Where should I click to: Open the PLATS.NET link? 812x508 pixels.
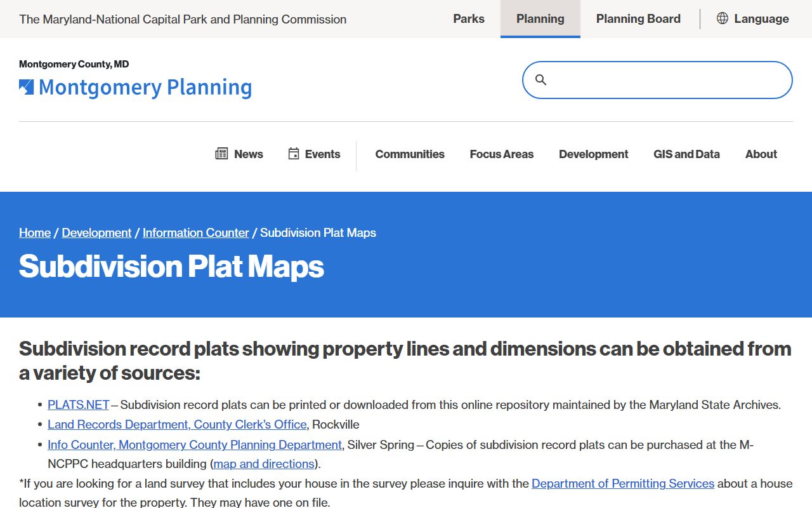tap(79, 404)
